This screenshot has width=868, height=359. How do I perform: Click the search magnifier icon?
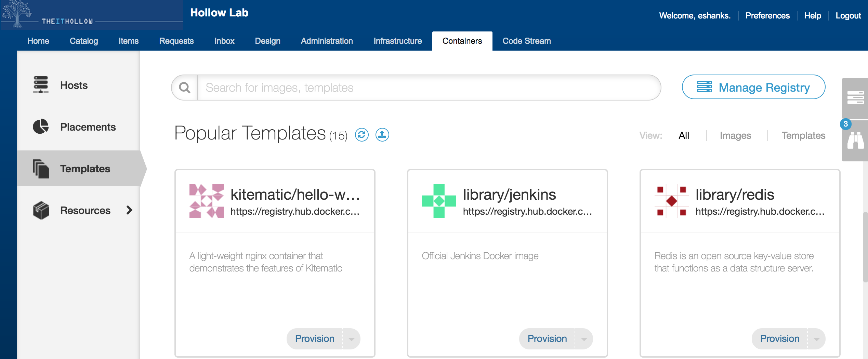click(x=185, y=88)
